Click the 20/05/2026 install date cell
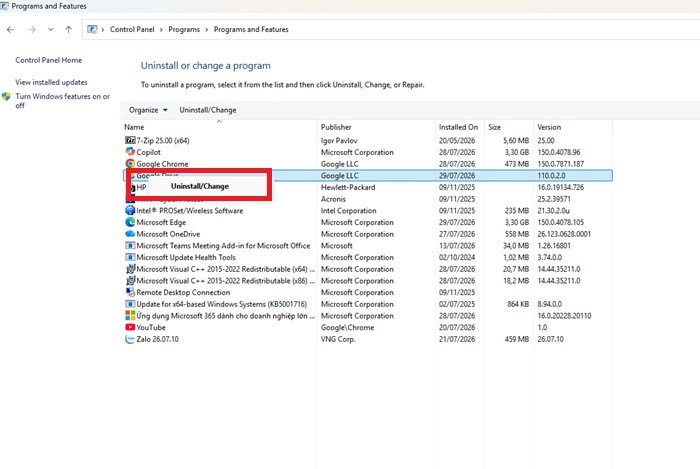 coord(457,141)
